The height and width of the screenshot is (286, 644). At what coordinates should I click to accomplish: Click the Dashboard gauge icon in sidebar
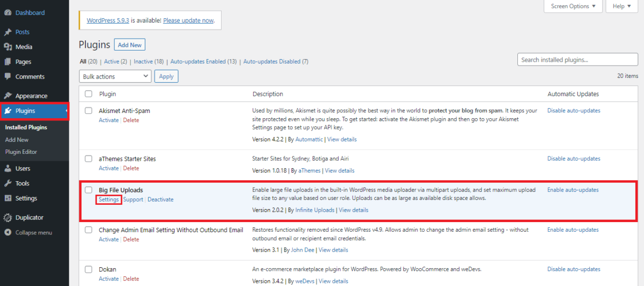pyautogui.click(x=8, y=12)
